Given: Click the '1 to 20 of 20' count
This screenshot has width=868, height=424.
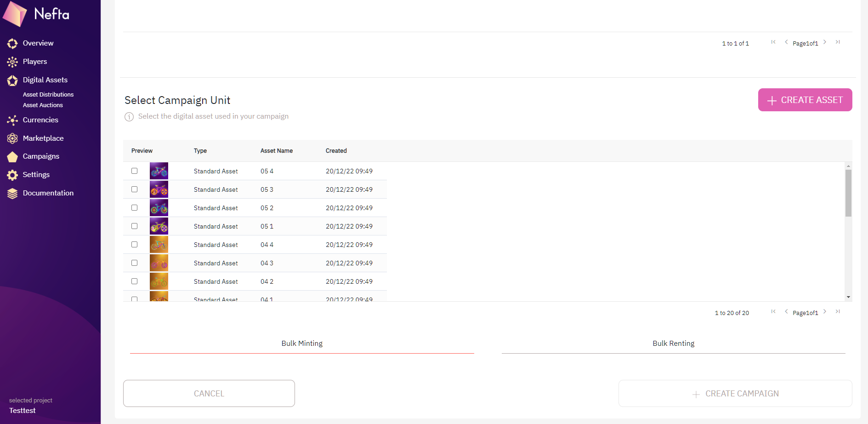Looking at the screenshot, I should click(732, 313).
